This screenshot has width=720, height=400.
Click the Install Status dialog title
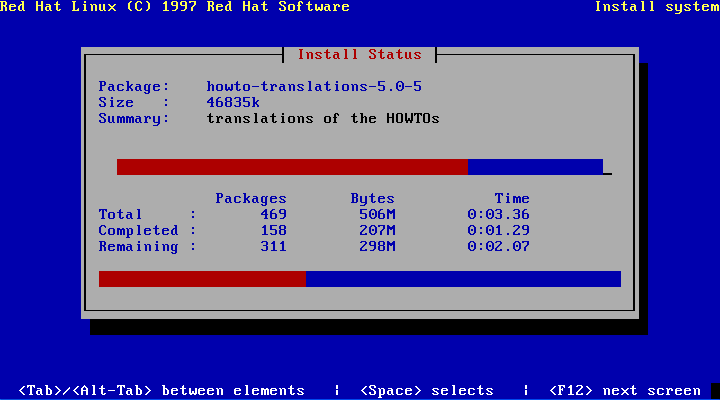tap(360, 55)
